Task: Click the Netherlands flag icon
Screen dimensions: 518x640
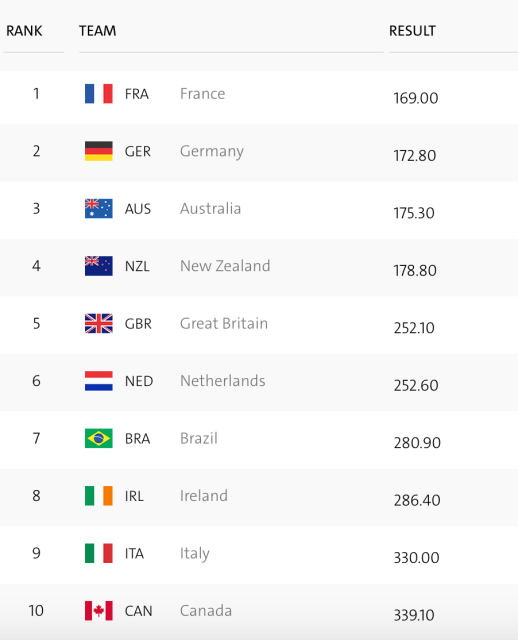Action: (98, 381)
